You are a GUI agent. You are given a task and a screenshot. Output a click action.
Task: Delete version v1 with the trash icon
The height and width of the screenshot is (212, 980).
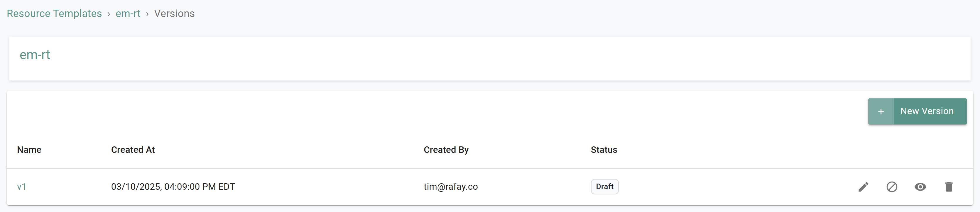coord(949,187)
